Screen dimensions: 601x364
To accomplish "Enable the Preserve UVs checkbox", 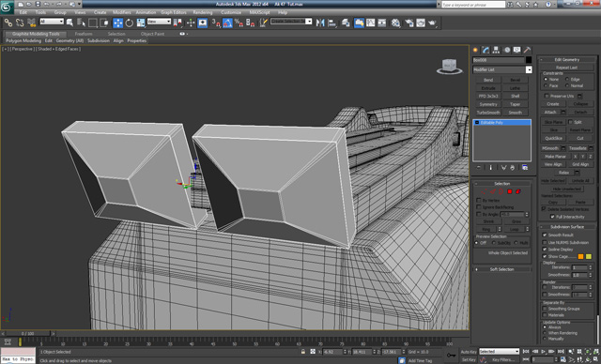I will [x=547, y=96].
